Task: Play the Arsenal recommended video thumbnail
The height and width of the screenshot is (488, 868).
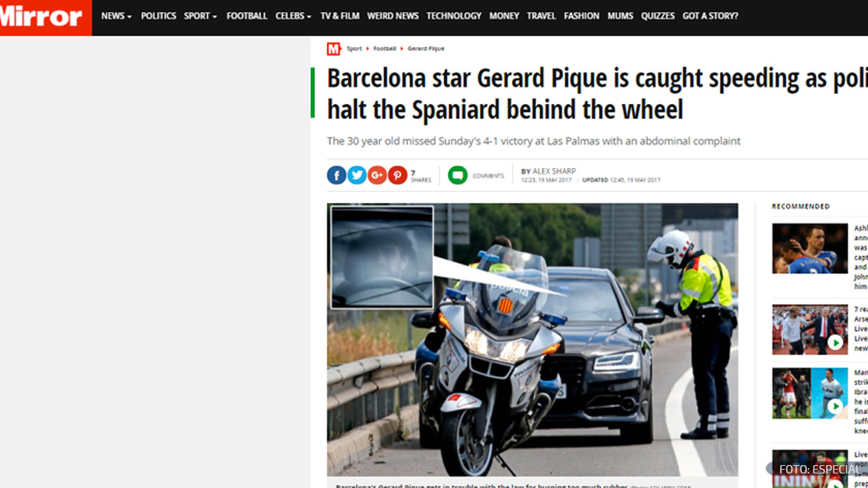Action: click(810, 330)
